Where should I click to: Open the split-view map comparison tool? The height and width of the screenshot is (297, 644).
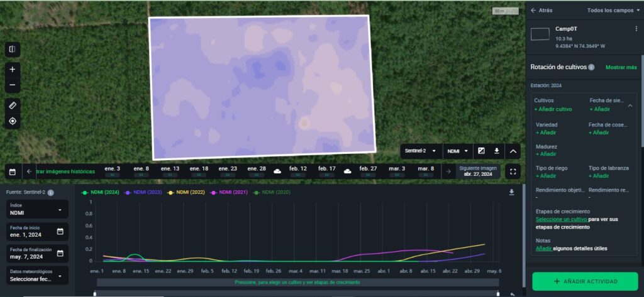[x=13, y=50]
